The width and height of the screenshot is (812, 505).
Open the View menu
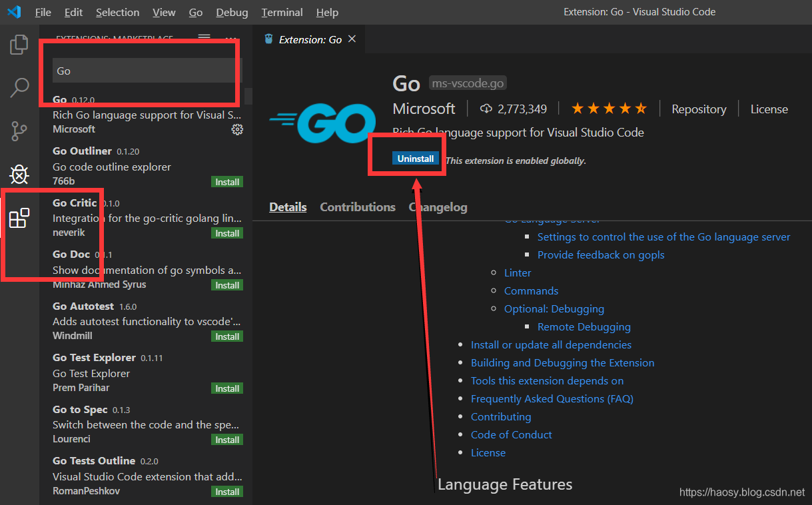tap(164, 12)
